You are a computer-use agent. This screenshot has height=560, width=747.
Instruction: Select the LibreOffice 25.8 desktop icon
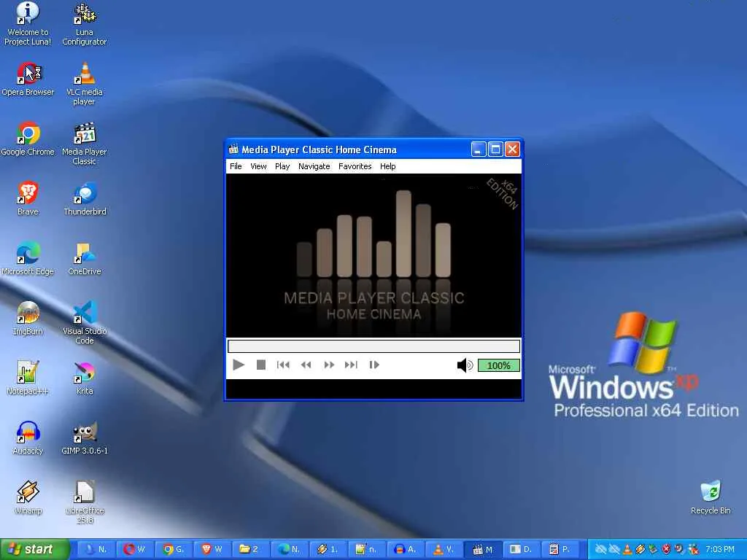tap(85, 502)
